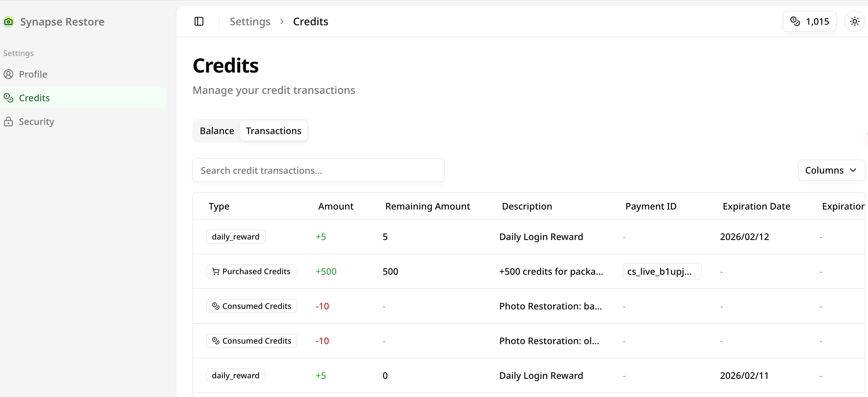Toggle the sidebar panel icon

tap(199, 22)
